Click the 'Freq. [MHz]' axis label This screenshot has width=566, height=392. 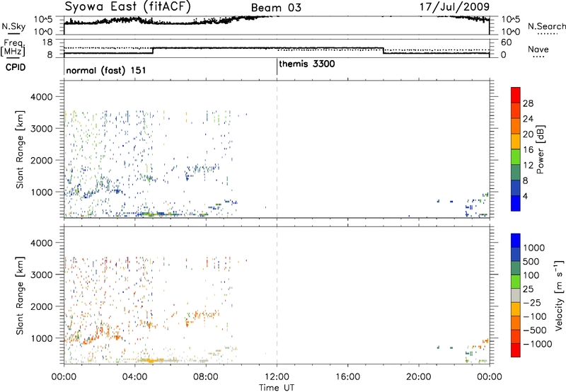(x=13, y=47)
